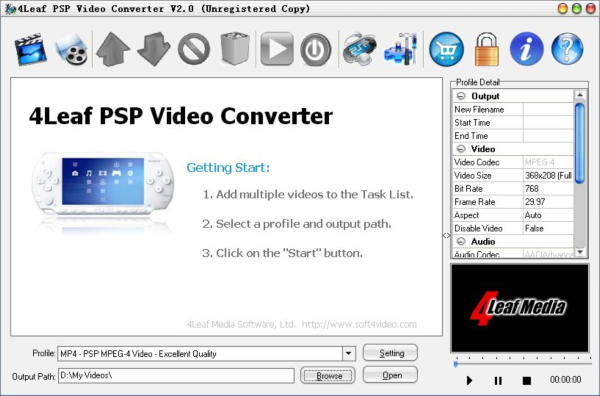Screen dimensions: 600x396
Task: Open the tools and settings puzzle icon
Action: (x=401, y=49)
